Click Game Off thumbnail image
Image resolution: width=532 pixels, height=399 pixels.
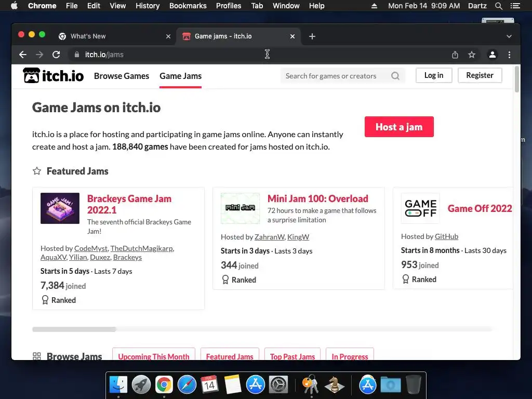420,208
